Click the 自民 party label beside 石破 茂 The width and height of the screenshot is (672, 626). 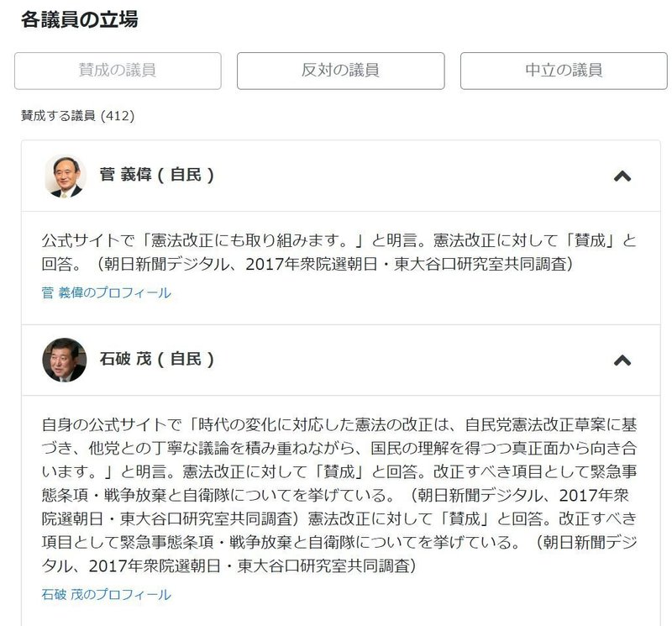pyautogui.click(x=186, y=360)
